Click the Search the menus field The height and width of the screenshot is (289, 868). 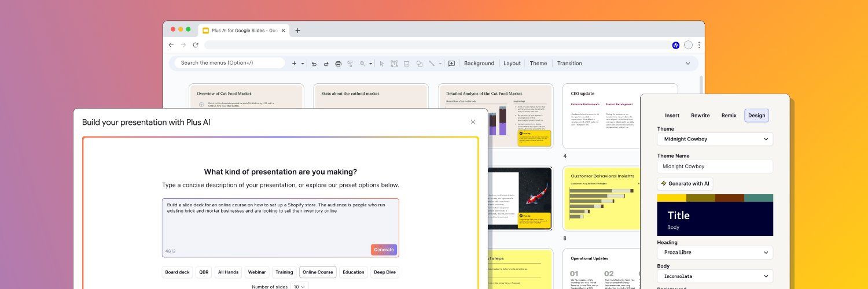pos(230,63)
